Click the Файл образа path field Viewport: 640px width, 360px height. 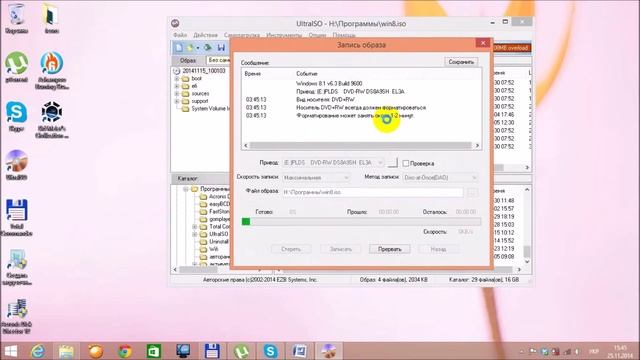coord(373,192)
